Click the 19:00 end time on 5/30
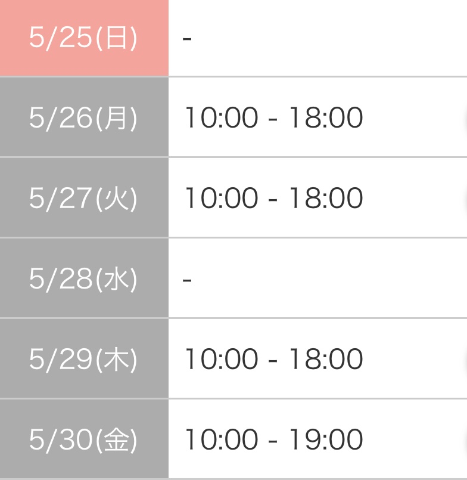The image size is (467, 480). coord(326,440)
